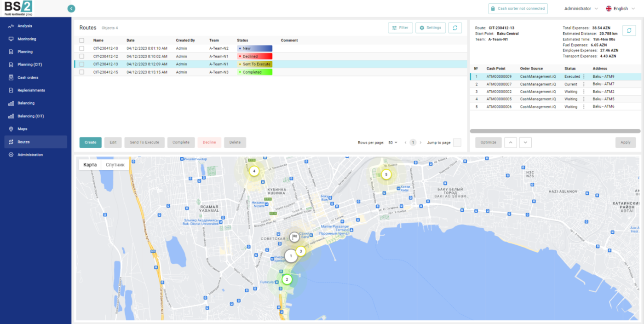Collapse the sidebar with the arrow icon

point(71,8)
